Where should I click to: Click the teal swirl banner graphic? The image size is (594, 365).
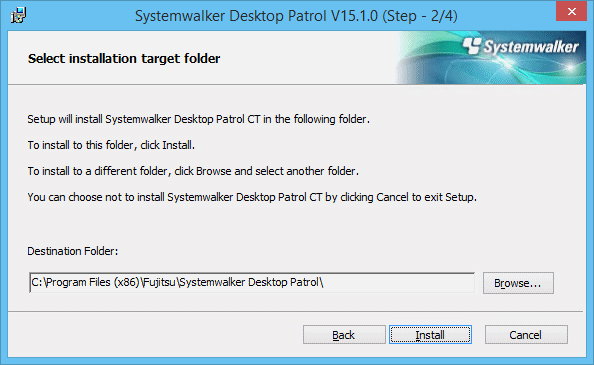[491, 58]
